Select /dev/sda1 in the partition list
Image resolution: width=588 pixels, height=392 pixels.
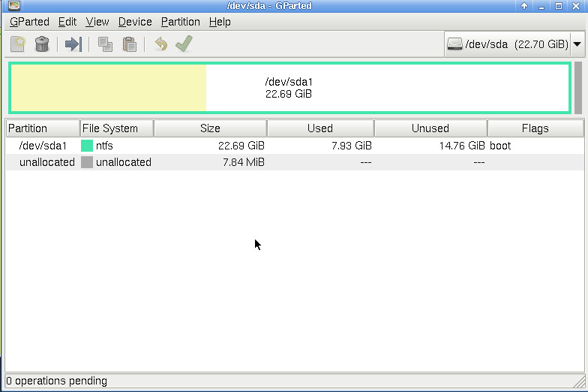click(x=43, y=146)
